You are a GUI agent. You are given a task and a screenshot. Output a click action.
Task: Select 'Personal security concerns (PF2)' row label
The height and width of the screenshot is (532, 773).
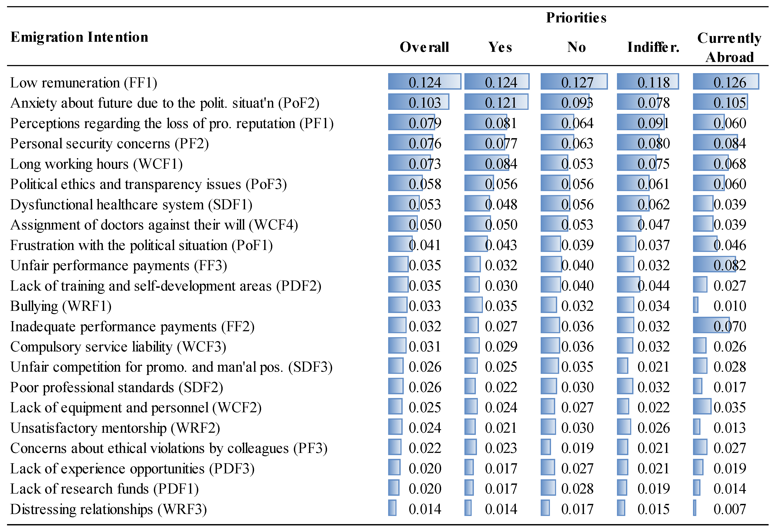(x=109, y=144)
